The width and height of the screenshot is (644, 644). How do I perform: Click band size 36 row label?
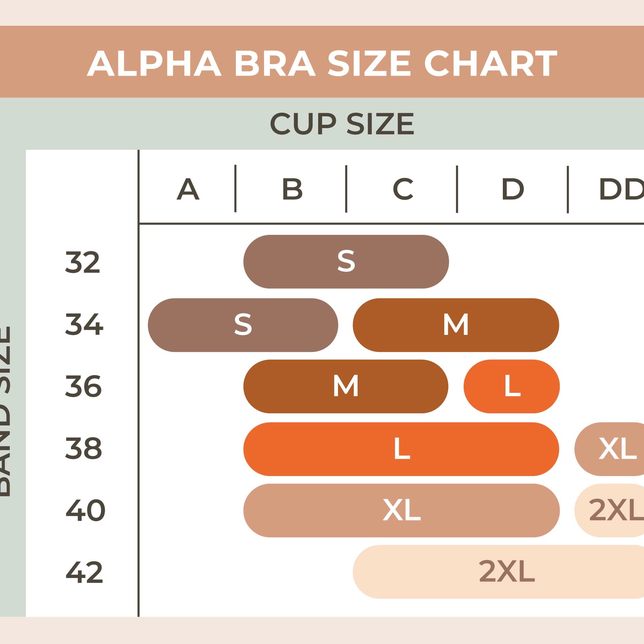pos(83,386)
